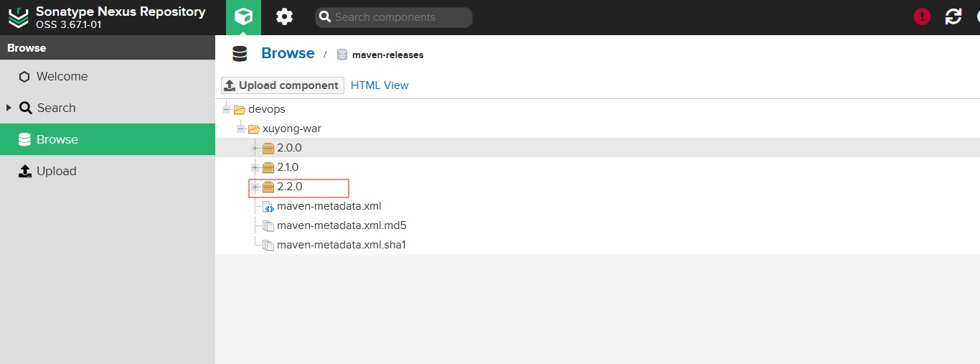Open Upload from the sidebar menu

[x=56, y=172]
